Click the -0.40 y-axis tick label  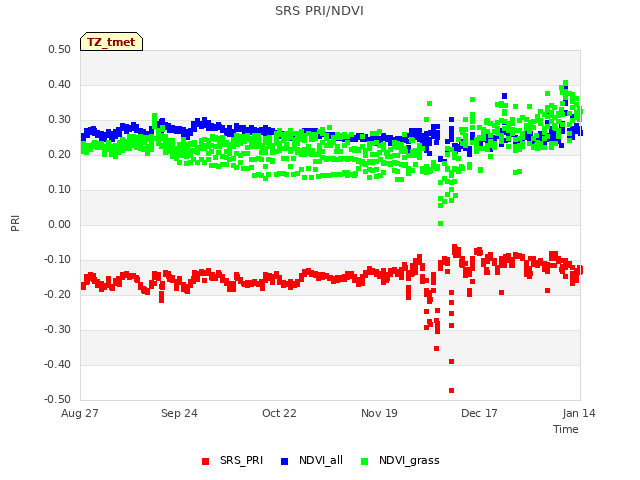tap(58, 364)
